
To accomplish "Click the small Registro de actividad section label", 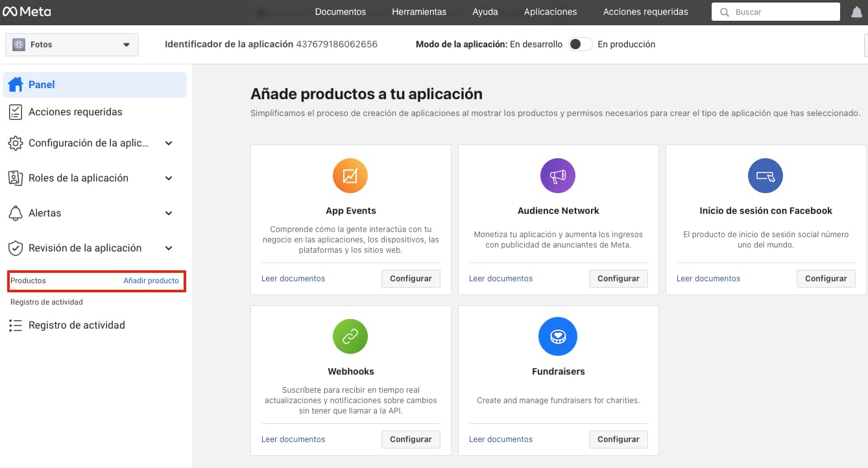I will pyautogui.click(x=47, y=302).
